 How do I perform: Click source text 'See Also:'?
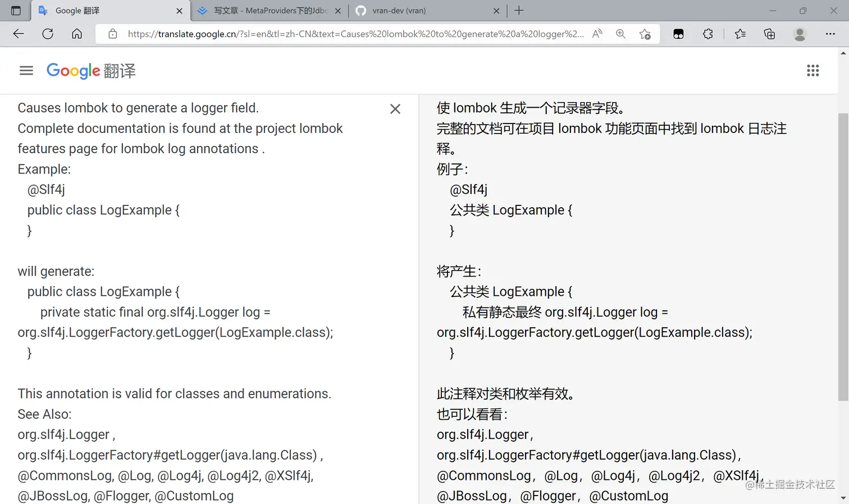click(44, 414)
